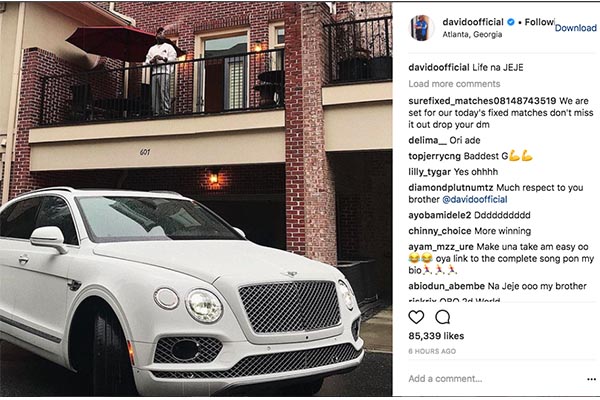The width and height of the screenshot is (600, 400).
Task: Click the 6 HOURS AGO timestamp
Action: pyautogui.click(x=432, y=351)
